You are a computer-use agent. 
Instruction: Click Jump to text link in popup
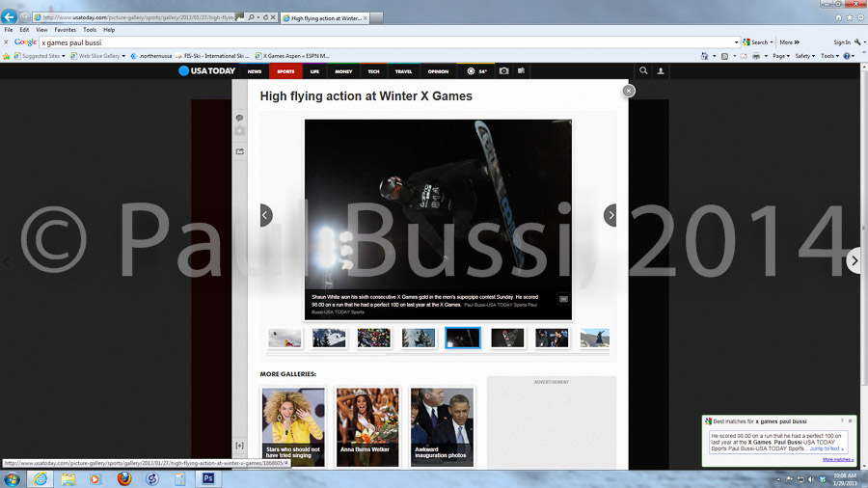coord(827,448)
